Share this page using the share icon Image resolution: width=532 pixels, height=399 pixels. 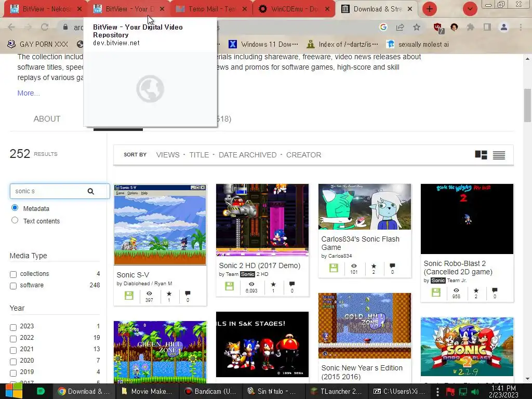(400, 27)
